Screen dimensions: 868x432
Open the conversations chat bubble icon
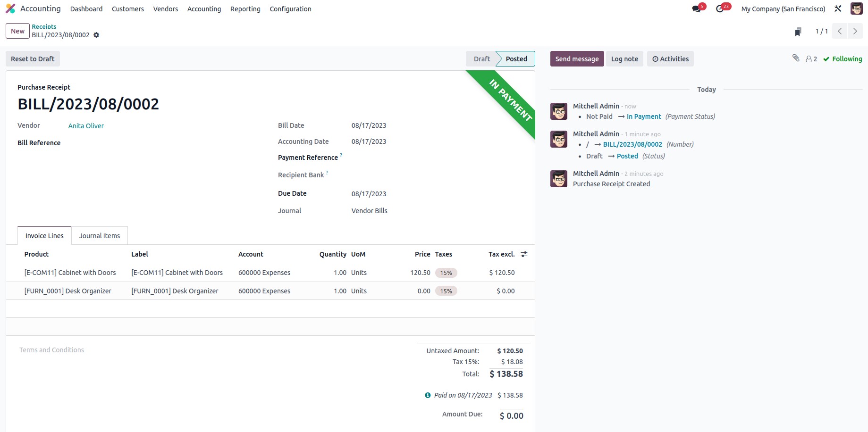coord(696,9)
